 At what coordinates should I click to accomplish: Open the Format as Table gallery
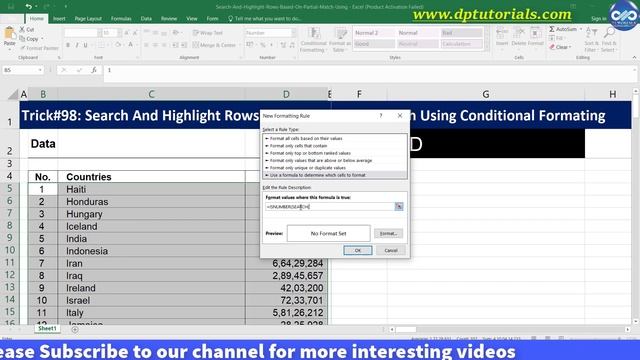point(340,40)
